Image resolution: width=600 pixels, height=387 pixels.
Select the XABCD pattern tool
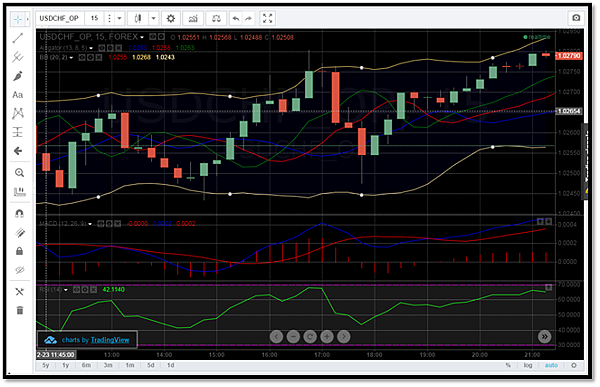(18, 113)
